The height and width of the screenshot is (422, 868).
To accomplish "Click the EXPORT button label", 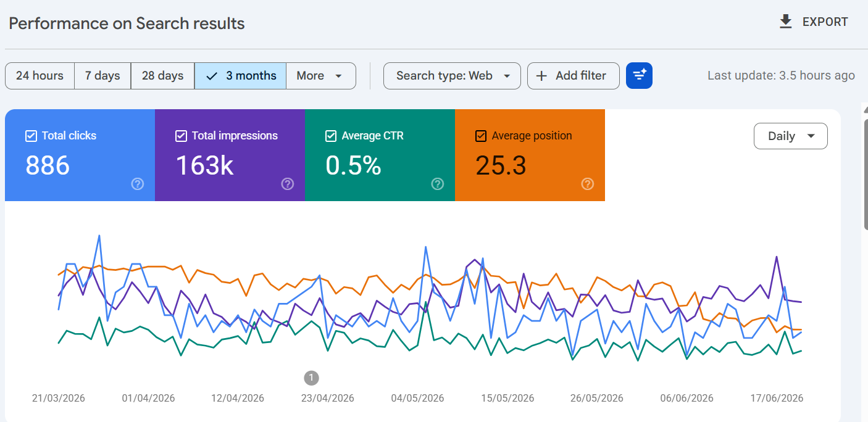I will tap(825, 22).
